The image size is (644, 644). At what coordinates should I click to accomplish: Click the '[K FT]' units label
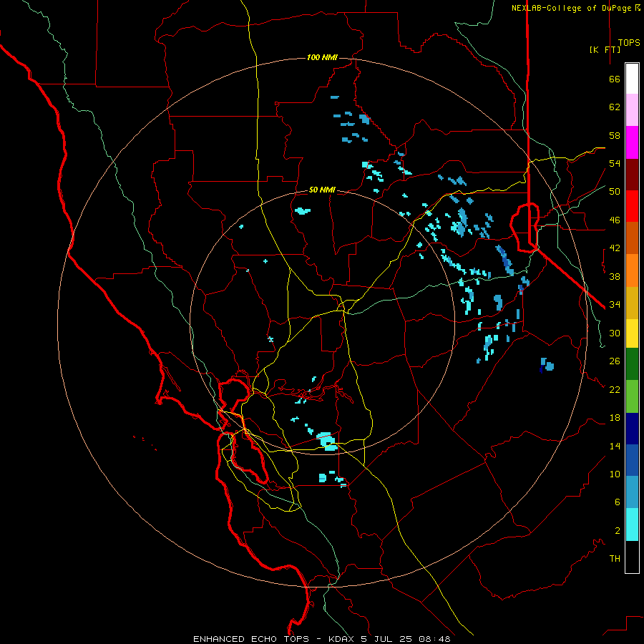[605, 49]
